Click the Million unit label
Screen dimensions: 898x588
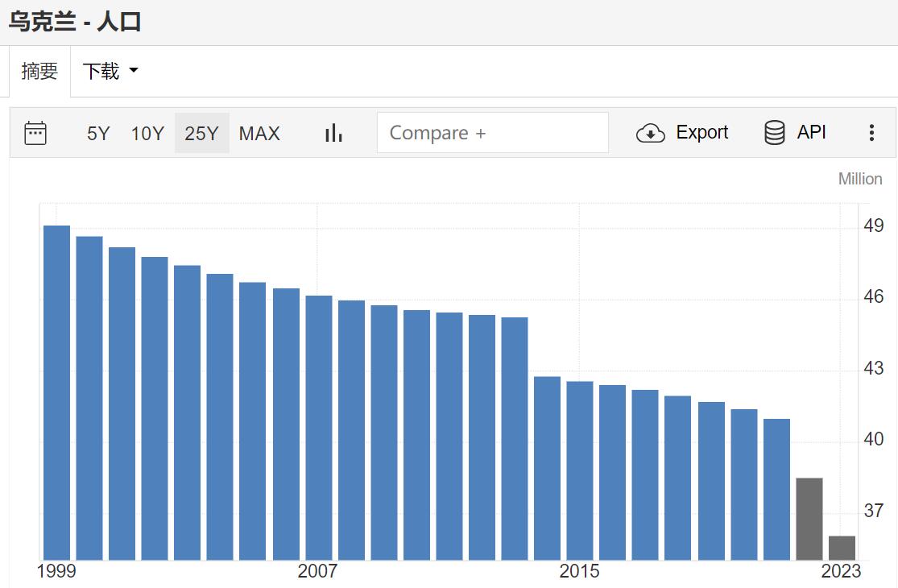tap(859, 179)
